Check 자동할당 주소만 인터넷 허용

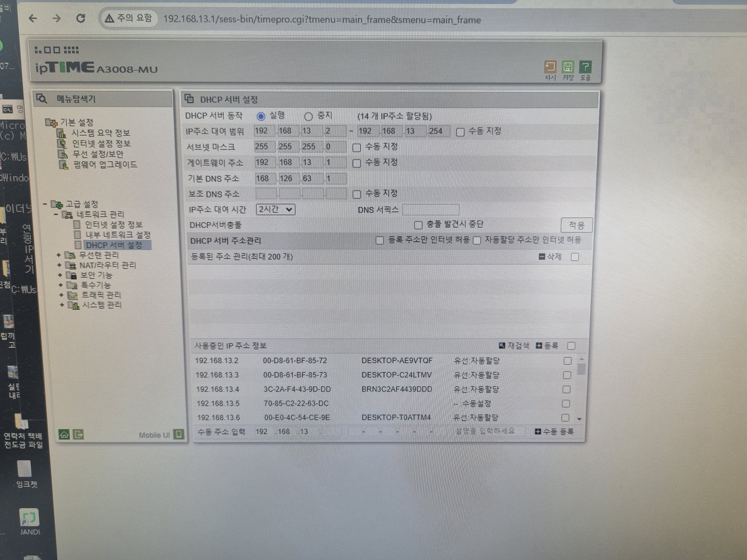click(477, 240)
